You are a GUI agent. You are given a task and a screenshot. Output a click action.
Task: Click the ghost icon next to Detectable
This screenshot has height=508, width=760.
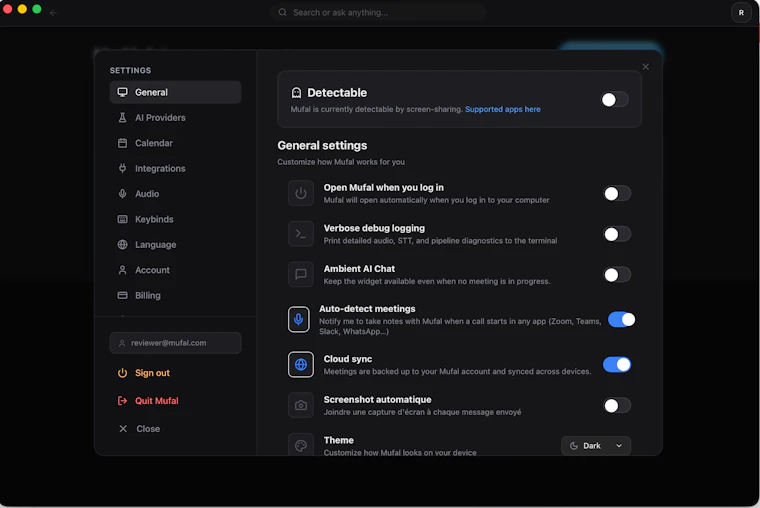(296, 93)
